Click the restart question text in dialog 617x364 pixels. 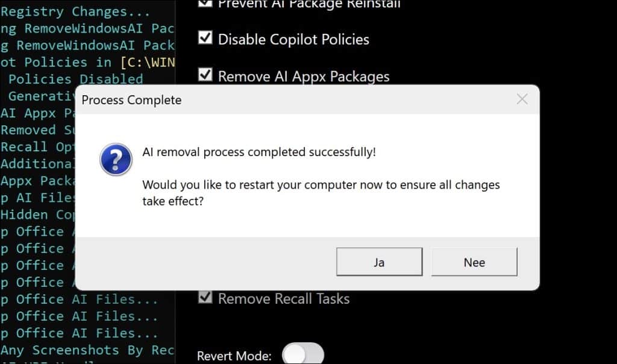[x=321, y=193]
